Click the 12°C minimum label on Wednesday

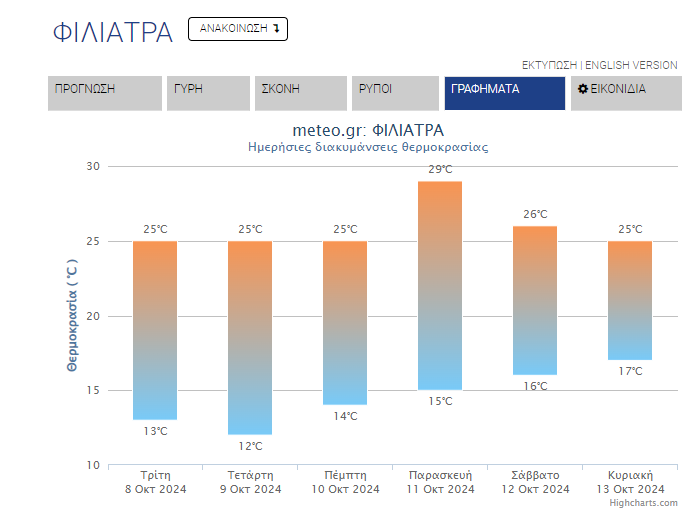point(250,446)
